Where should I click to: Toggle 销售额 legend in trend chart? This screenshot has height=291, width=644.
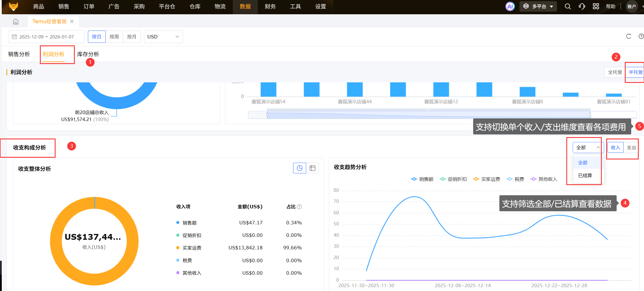[422, 179]
